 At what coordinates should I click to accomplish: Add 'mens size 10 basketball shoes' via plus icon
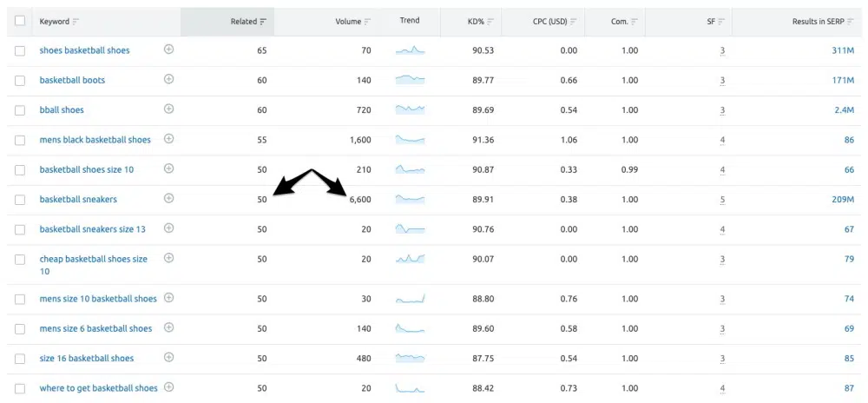pos(169,298)
